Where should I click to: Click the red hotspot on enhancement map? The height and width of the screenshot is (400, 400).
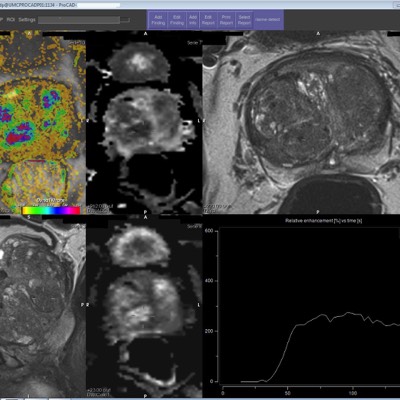[x=17, y=137]
